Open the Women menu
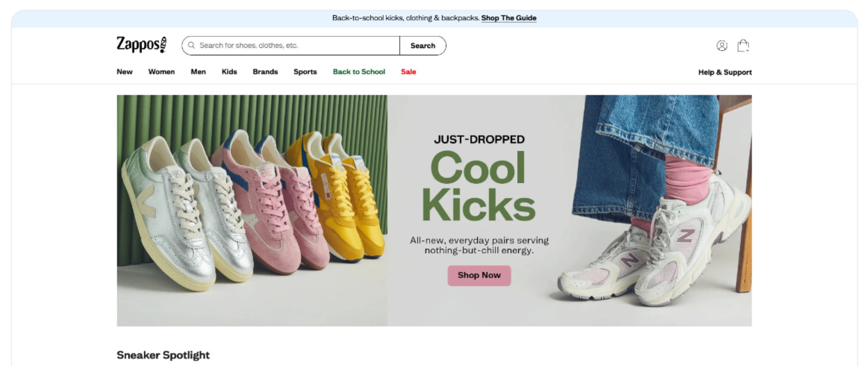Viewport: 868px width, 366px height. pos(161,72)
